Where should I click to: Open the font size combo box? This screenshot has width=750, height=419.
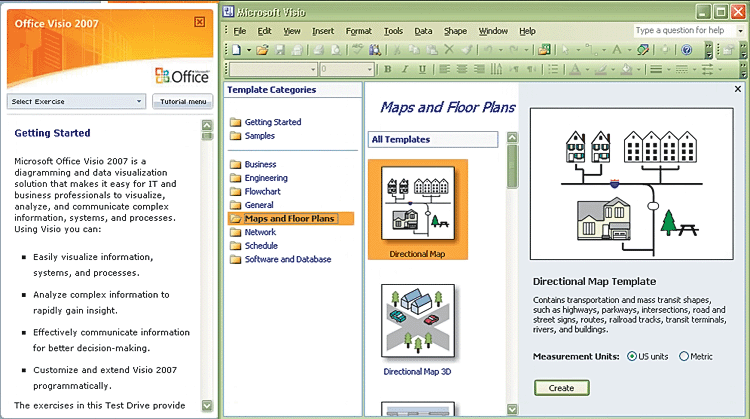tap(346, 69)
